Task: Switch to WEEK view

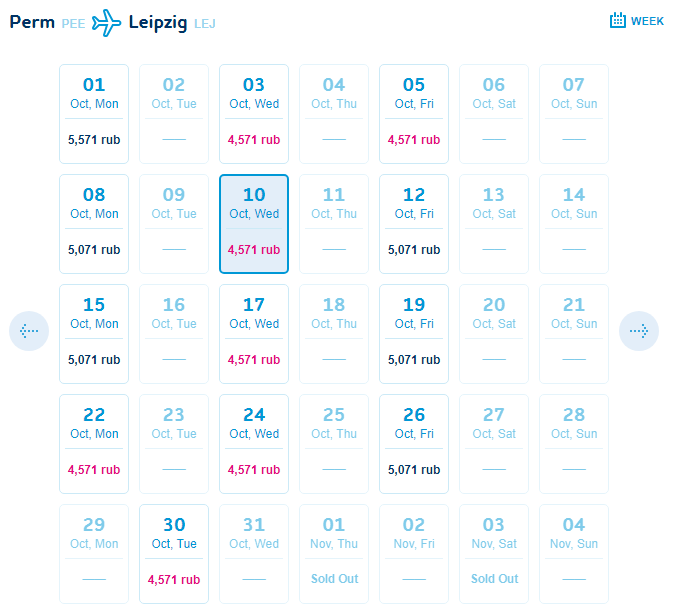Action: pyautogui.click(x=637, y=21)
